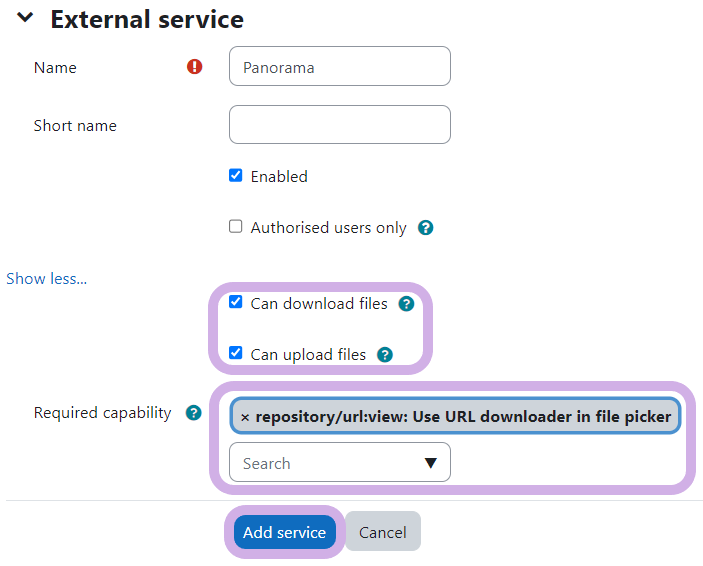
Task: Click the Required capability label
Action: tap(102, 413)
